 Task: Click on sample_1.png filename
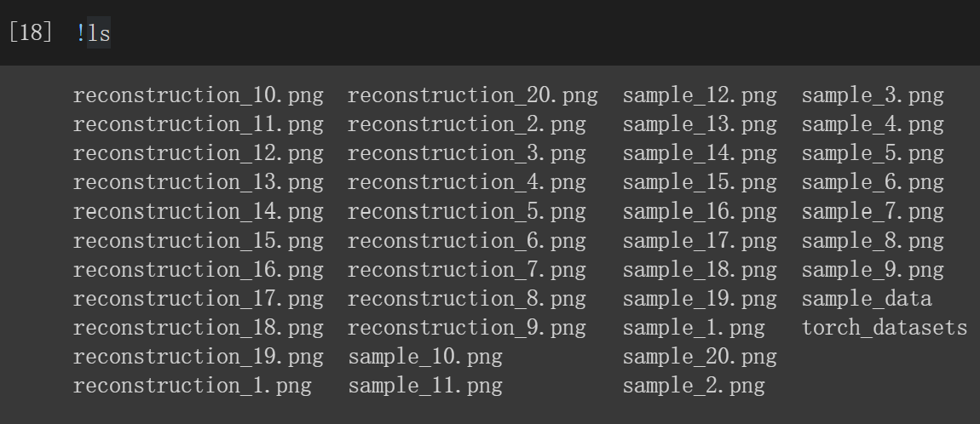point(693,328)
